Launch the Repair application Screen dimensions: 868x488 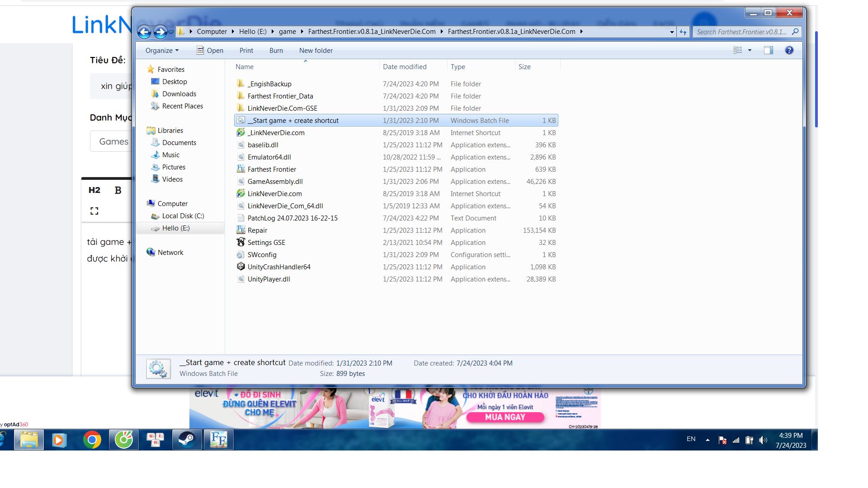[x=257, y=230]
